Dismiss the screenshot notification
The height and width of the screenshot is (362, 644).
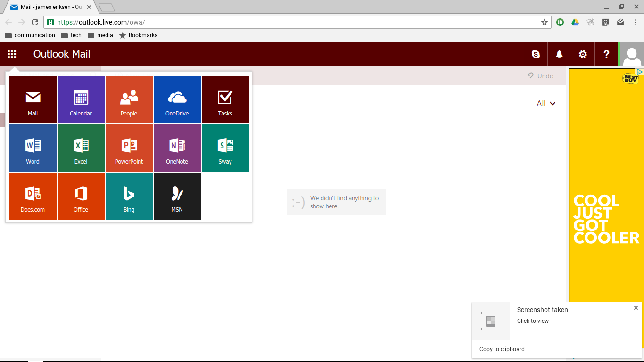(636, 308)
